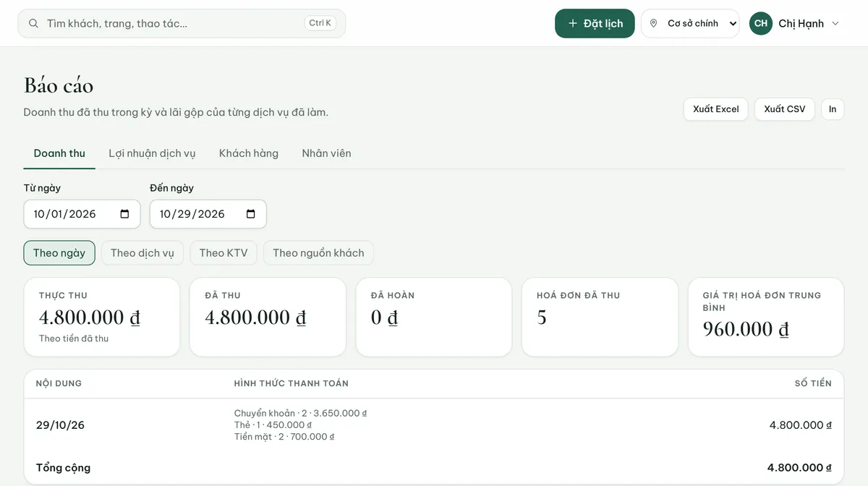
Task: Expand the Chị Hạnh account menu chevron
Action: (x=835, y=23)
